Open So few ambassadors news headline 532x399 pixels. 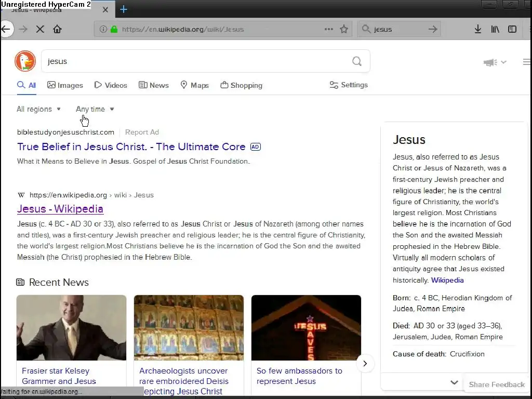tap(299, 376)
